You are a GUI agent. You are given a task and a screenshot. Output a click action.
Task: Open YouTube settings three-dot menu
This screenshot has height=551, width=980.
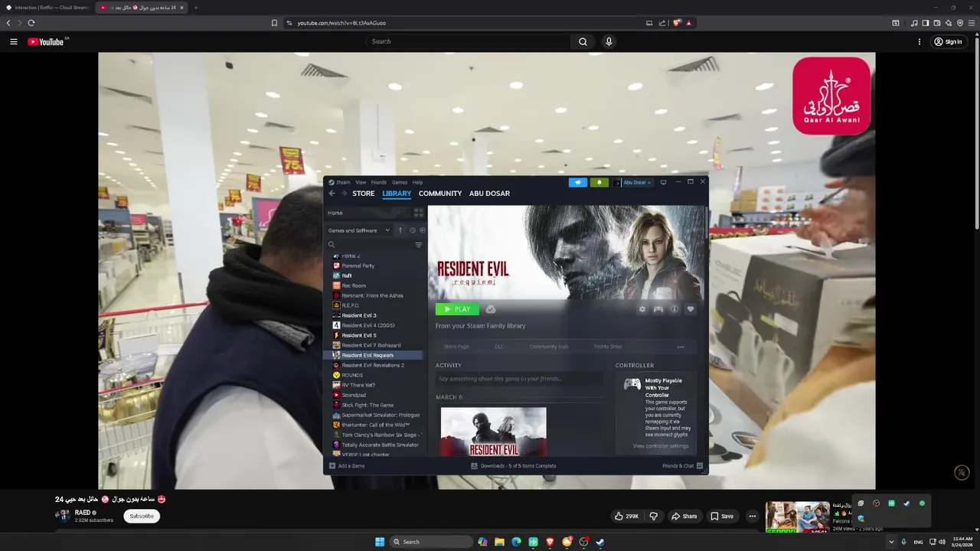click(x=920, y=42)
